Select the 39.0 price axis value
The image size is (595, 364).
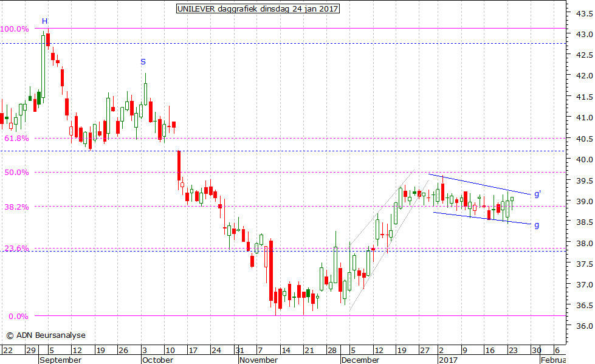[585, 201]
